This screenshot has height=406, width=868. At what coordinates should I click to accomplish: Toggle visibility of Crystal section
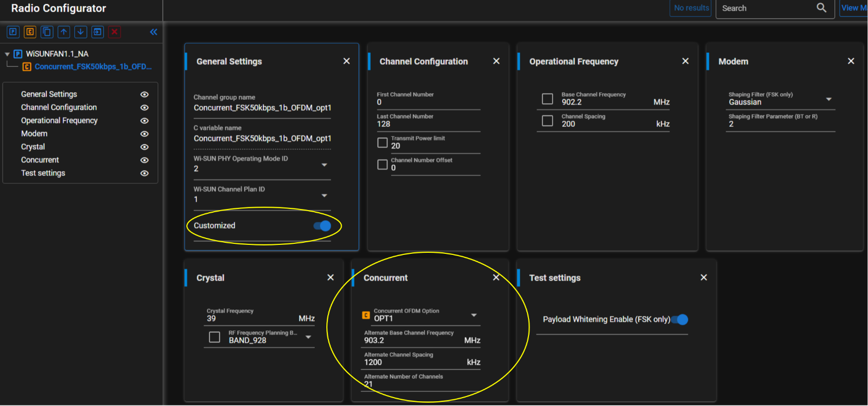click(x=144, y=147)
